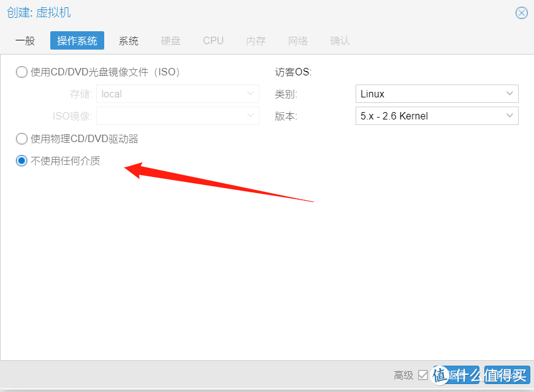534x392 pixels.
Task: Open the ISO镜像 selection dropdown
Action: click(250, 116)
